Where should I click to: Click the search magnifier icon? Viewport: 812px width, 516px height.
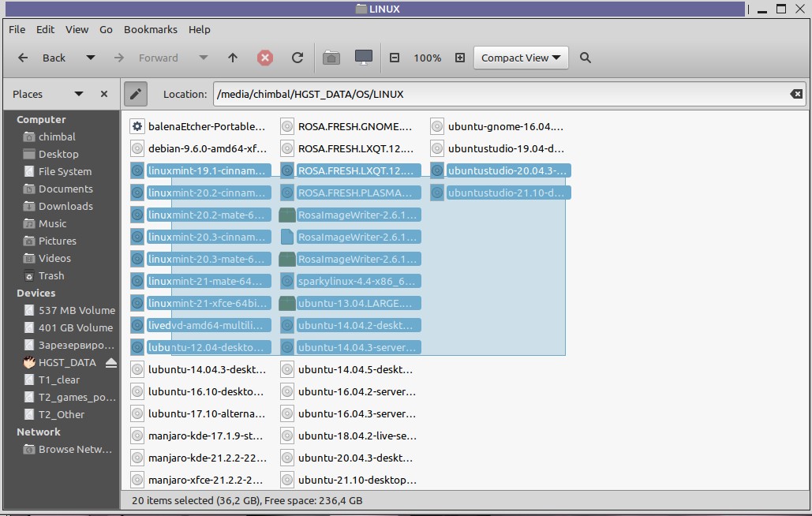pos(586,58)
